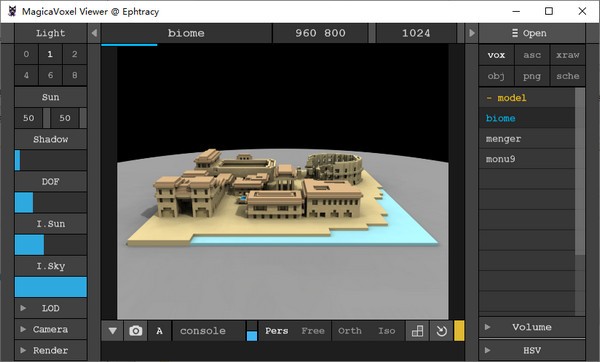Collapse the model list group
Viewport: 600px width, 362px height.
coord(527,98)
